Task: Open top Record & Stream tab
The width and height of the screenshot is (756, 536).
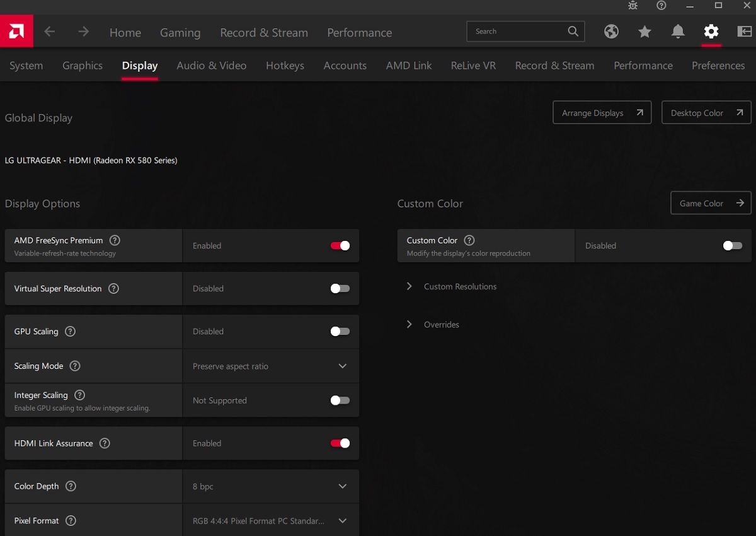Action: click(x=264, y=33)
